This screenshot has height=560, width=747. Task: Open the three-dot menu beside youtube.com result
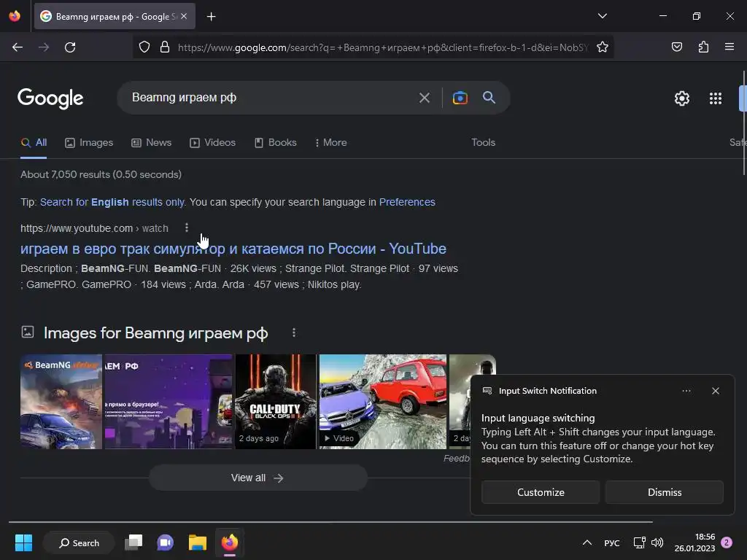pyautogui.click(x=187, y=227)
